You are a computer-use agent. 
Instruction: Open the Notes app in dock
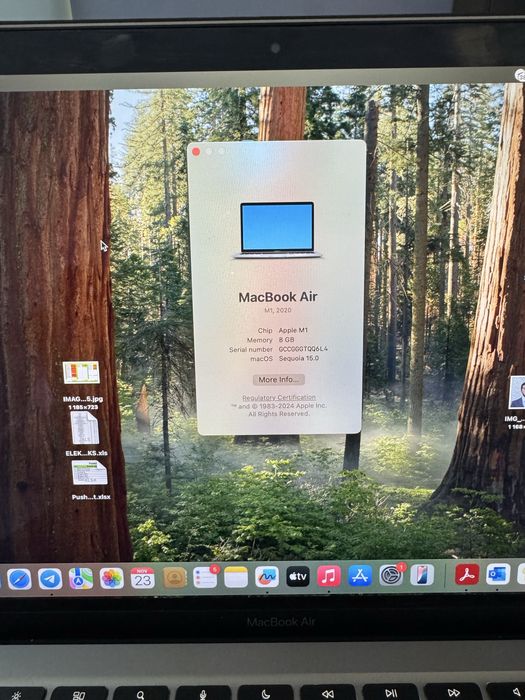[x=236, y=577]
